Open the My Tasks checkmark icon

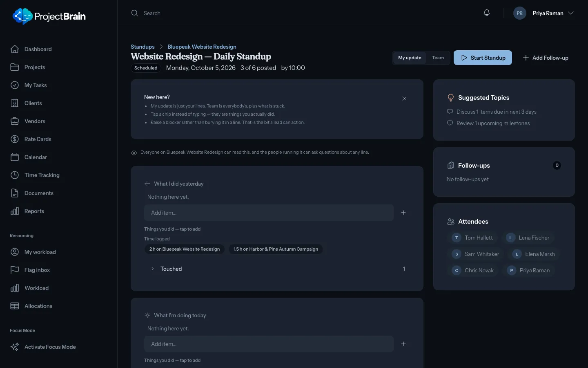[15, 85]
